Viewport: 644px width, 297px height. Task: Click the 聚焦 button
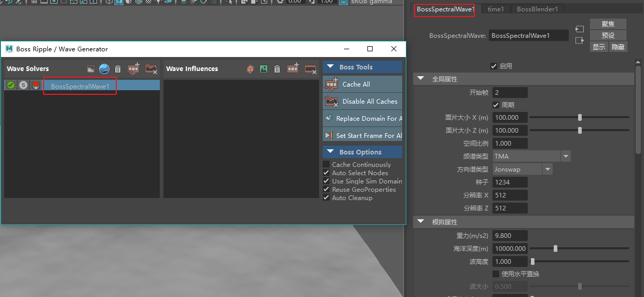tap(608, 24)
